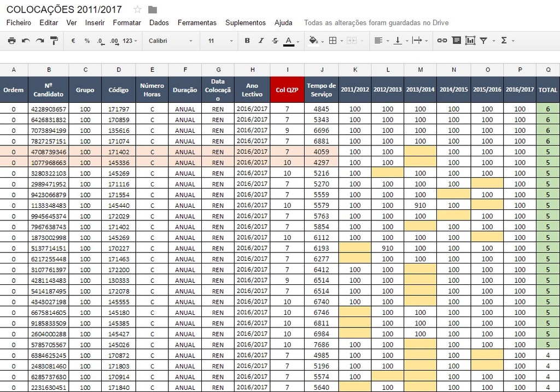Click the filter funnel icon

pyautogui.click(x=484, y=40)
